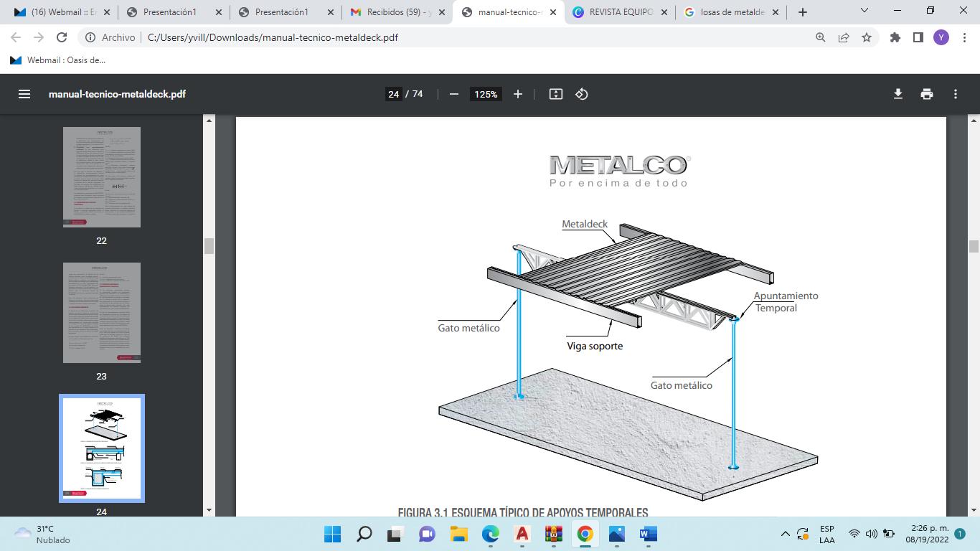Open a new browser tab
Viewport: 980px width, 551px height.
(803, 12)
